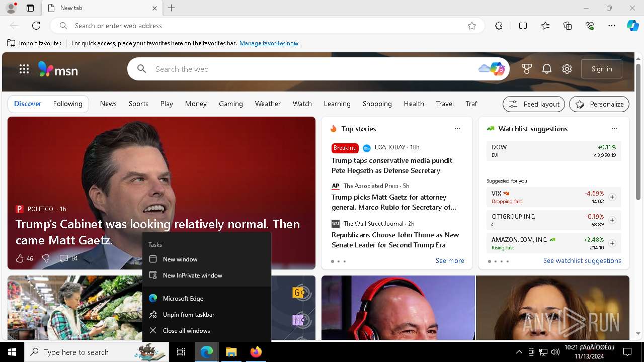Click the Sign in button

(x=602, y=69)
